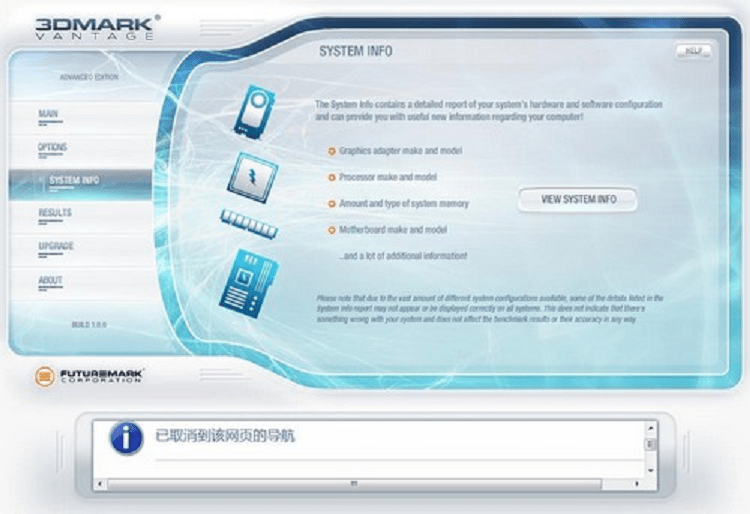
Task: Click '...and a lot of additional information!' text
Action: tap(403, 256)
